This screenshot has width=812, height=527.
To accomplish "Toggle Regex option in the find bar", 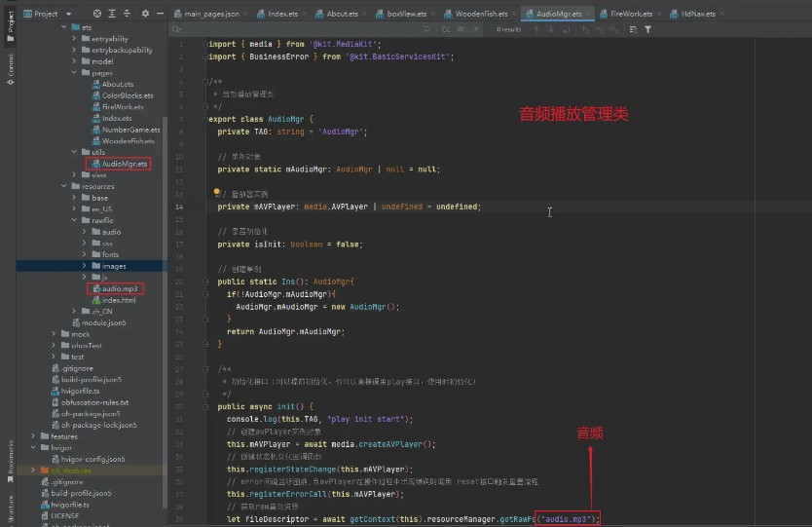I will (x=475, y=29).
